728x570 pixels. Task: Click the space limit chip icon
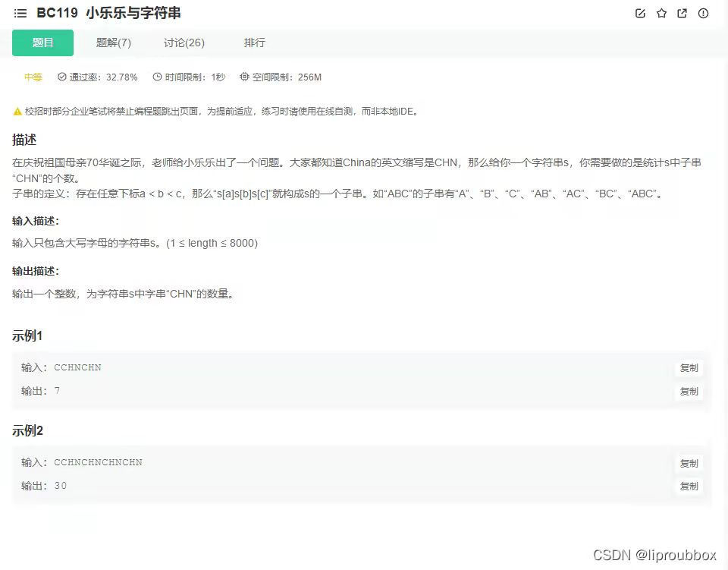click(244, 77)
